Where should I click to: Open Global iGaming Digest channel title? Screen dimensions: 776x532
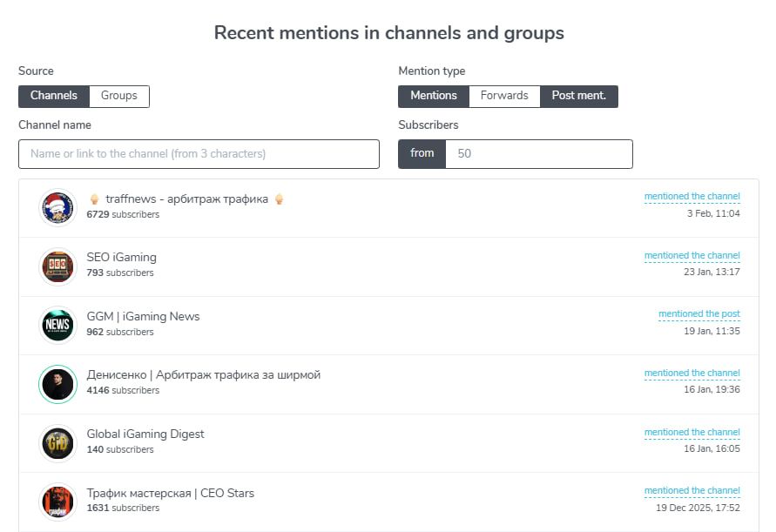click(145, 434)
